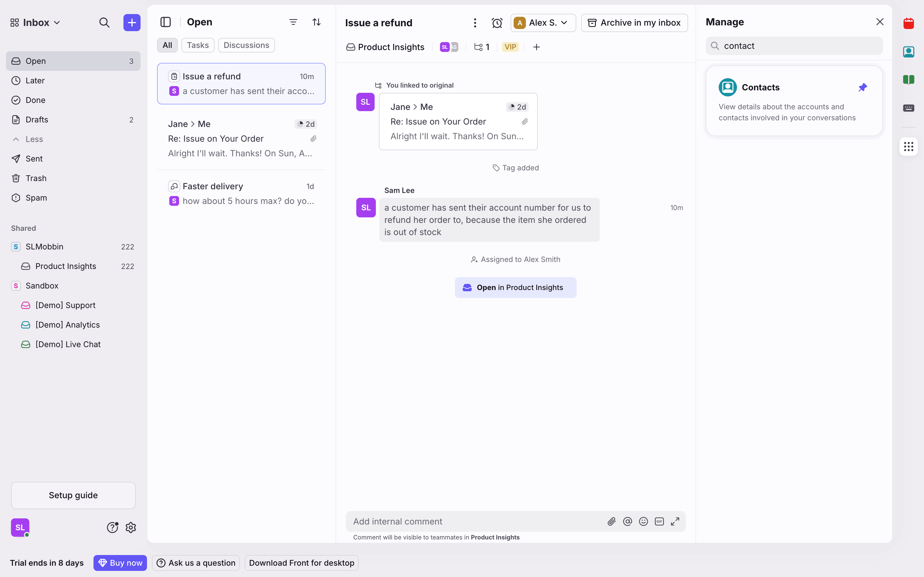Image resolution: width=924 pixels, height=577 pixels.
Task: Toggle the pin on Contacts plugin
Action: [863, 87]
